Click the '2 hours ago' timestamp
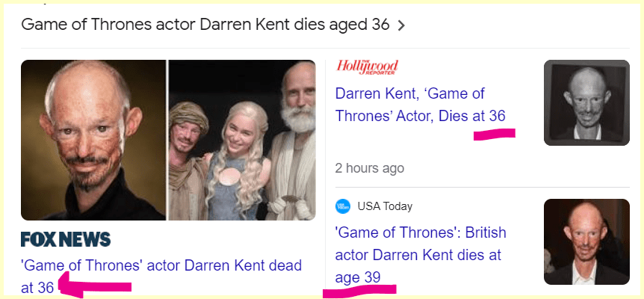 (370, 167)
